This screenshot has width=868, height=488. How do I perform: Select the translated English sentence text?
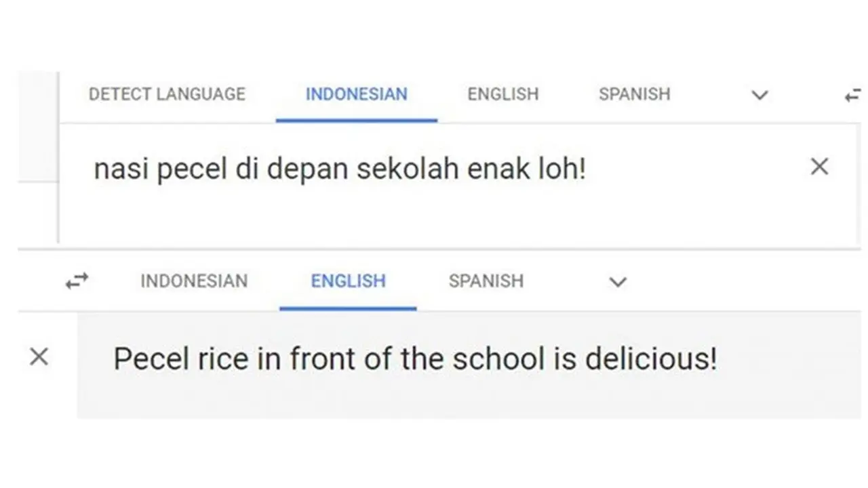tap(416, 358)
